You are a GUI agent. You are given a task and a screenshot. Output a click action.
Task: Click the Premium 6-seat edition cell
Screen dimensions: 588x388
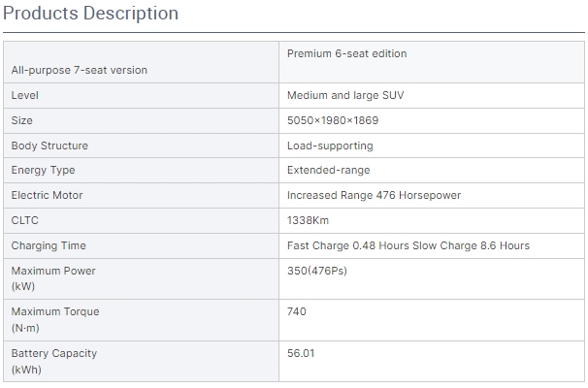coord(346,53)
